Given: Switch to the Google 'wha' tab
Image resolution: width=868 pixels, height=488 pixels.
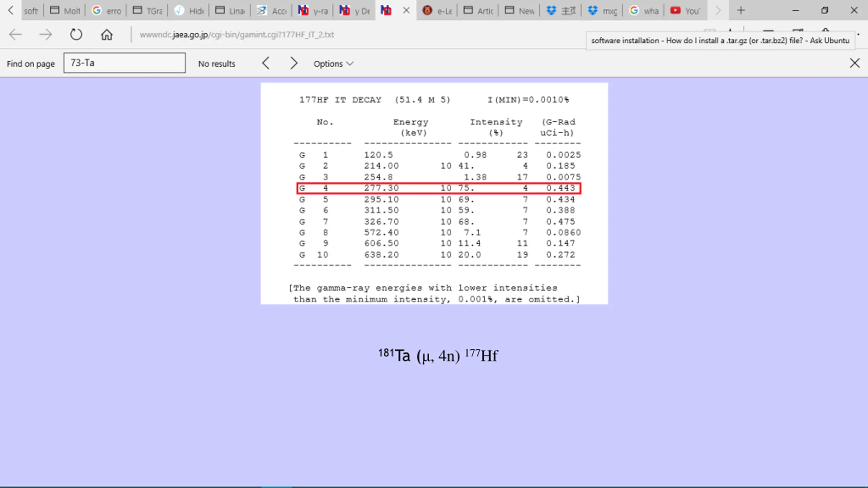Looking at the screenshot, I should click(644, 11).
